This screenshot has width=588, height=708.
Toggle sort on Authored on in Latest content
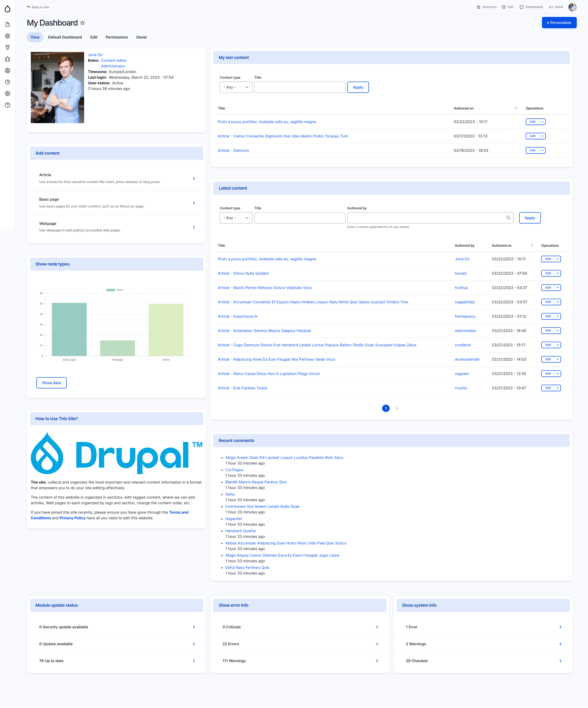pos(501,246)
